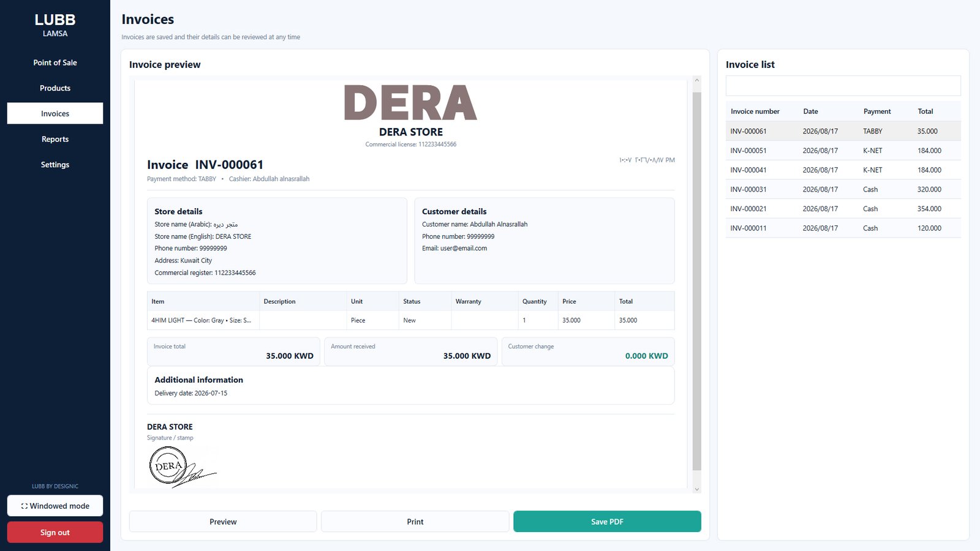
Task: Open Settings from the sidebar
Action: pyautogui.click(x=55, y=165)
